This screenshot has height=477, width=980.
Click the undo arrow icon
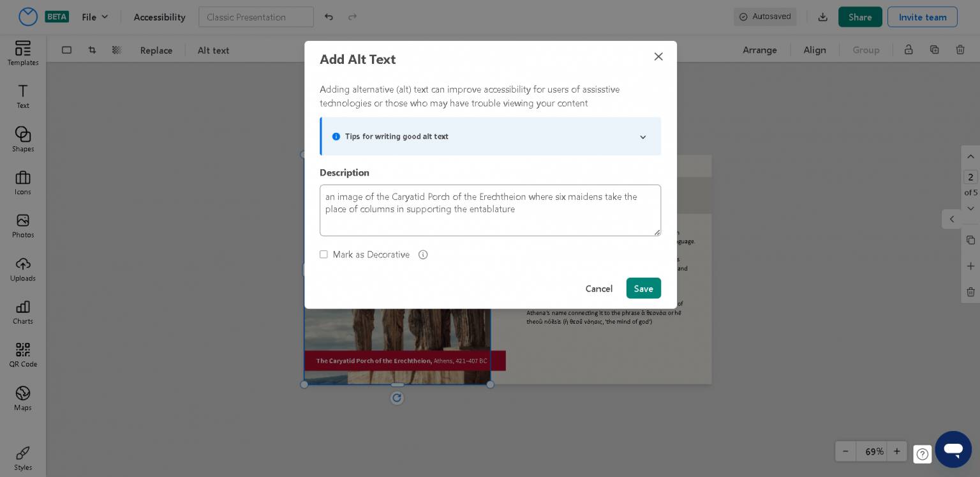329,17
